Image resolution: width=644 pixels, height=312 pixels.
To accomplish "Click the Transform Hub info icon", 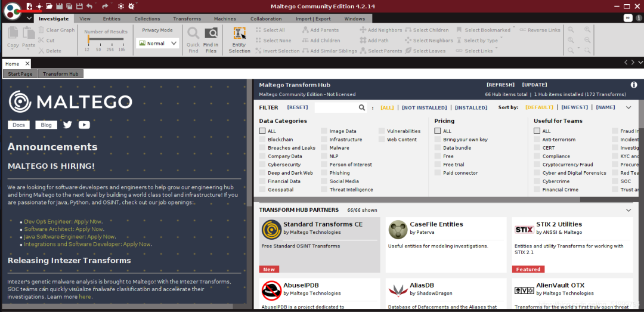I will (634, 85).
